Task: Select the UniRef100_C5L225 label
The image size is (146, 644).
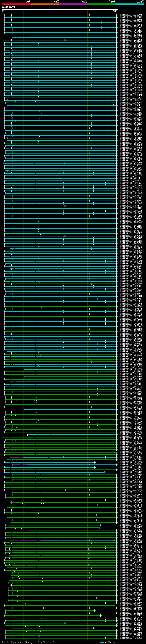Action: (x=131, y=610)
